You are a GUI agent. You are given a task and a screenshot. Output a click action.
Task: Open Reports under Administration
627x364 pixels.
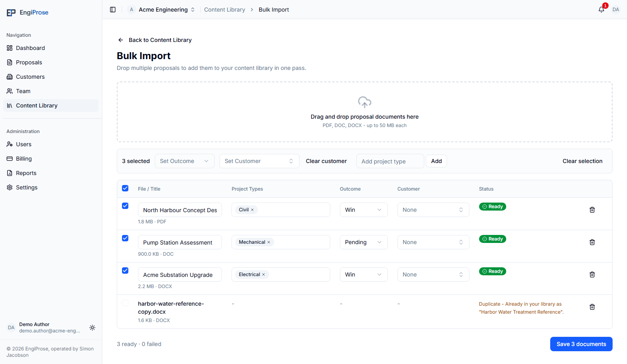pos(51,173)
